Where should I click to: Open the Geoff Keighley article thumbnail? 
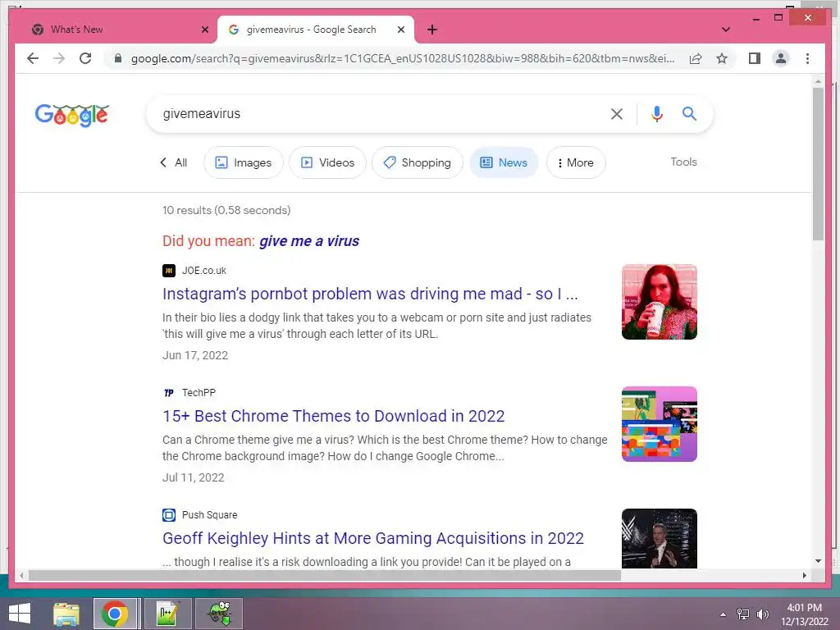point(659,538)
